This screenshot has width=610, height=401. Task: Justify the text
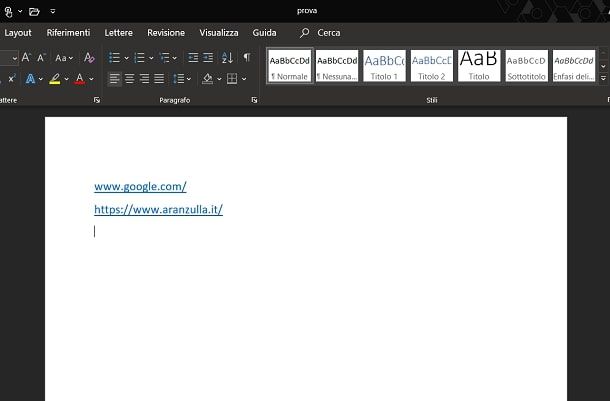[159, 79]
